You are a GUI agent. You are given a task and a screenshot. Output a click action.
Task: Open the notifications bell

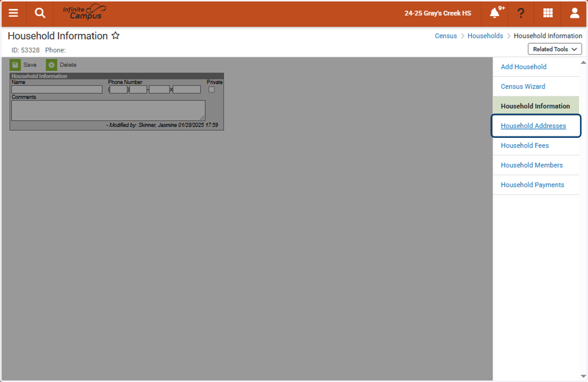495,13
